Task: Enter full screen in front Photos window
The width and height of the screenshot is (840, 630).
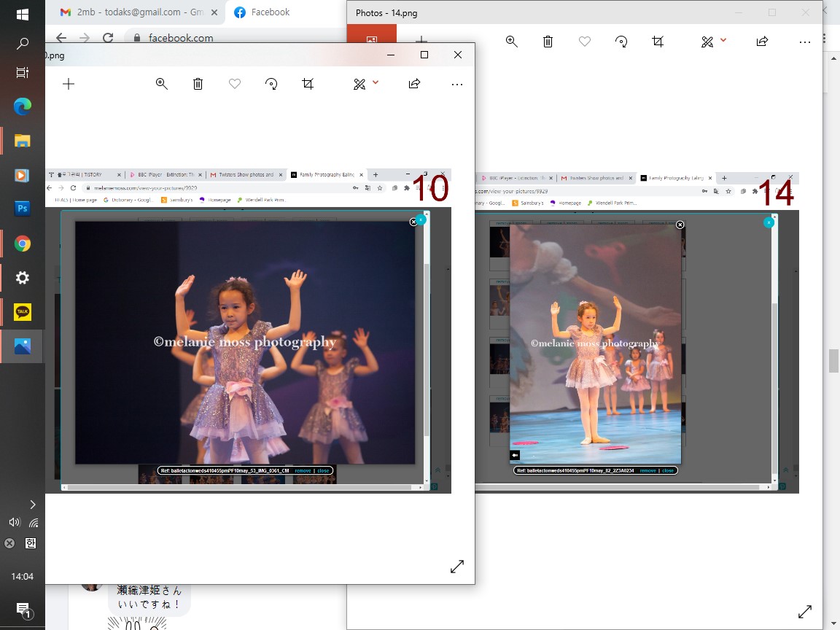Action: click(x=457, y=567)
